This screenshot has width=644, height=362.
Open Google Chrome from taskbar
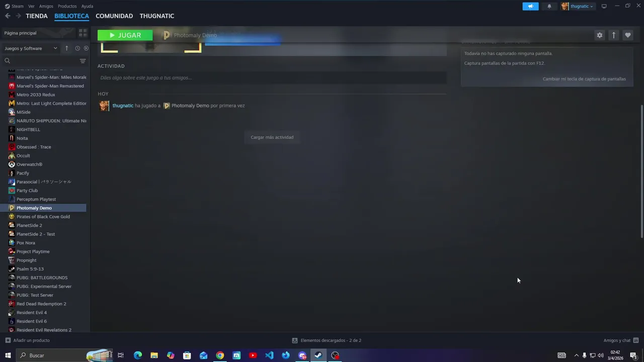pyautogui.click(x=220, y=355)
